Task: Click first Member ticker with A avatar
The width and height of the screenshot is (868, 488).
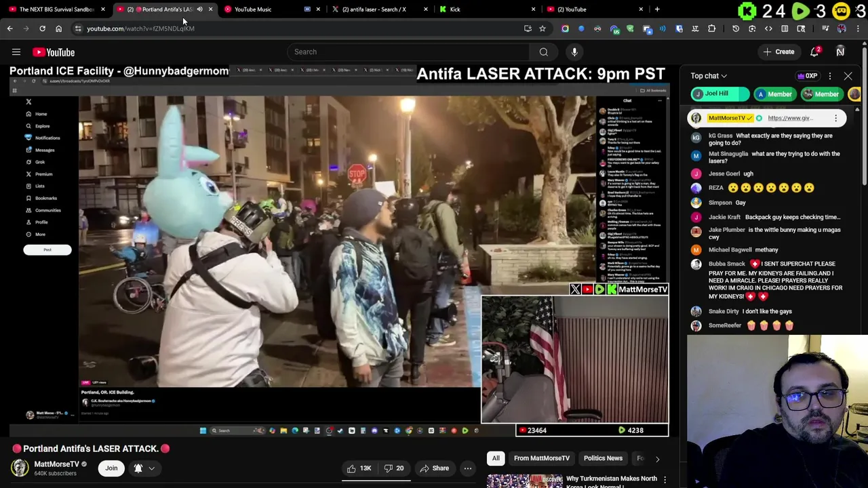Action: [x=774, y=94]
